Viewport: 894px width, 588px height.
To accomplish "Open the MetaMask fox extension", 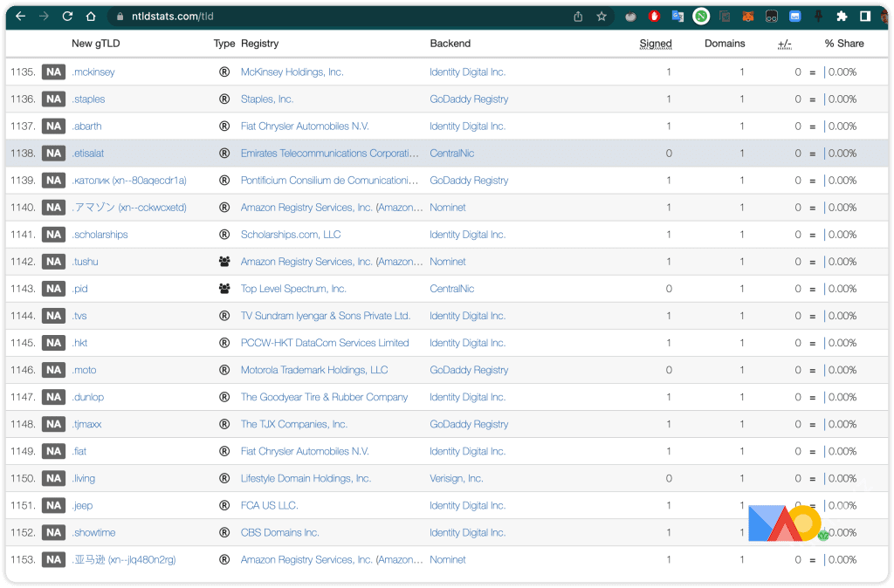I will coord(747,17).
